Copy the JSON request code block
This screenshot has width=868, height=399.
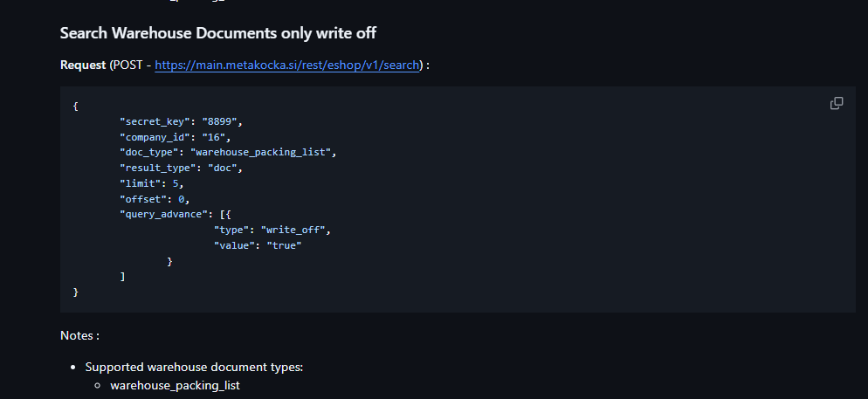[837, 104]
